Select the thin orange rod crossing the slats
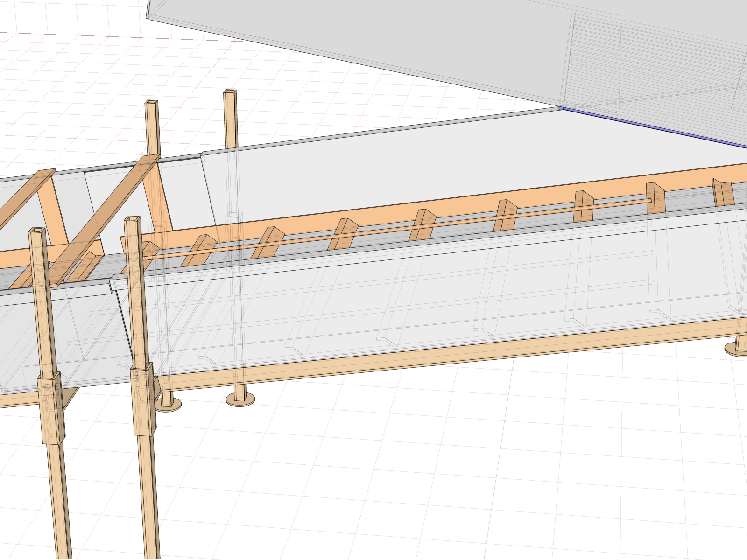Image resolution: width=747 pixels, height=560 pixels. [397, 229]
